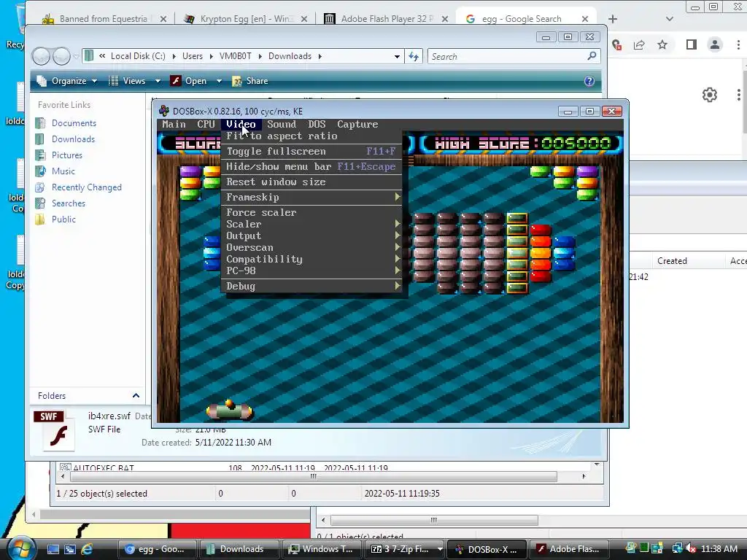
Task: Open Downloads in Favorite Links
Action: [x=74, y=139]
